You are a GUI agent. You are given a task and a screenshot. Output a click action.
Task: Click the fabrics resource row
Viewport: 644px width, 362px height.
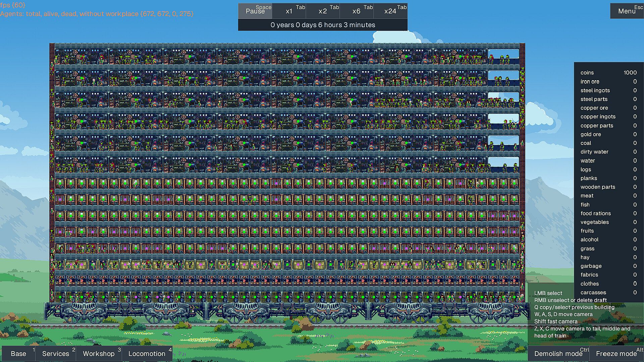click(x=608, y=275)
